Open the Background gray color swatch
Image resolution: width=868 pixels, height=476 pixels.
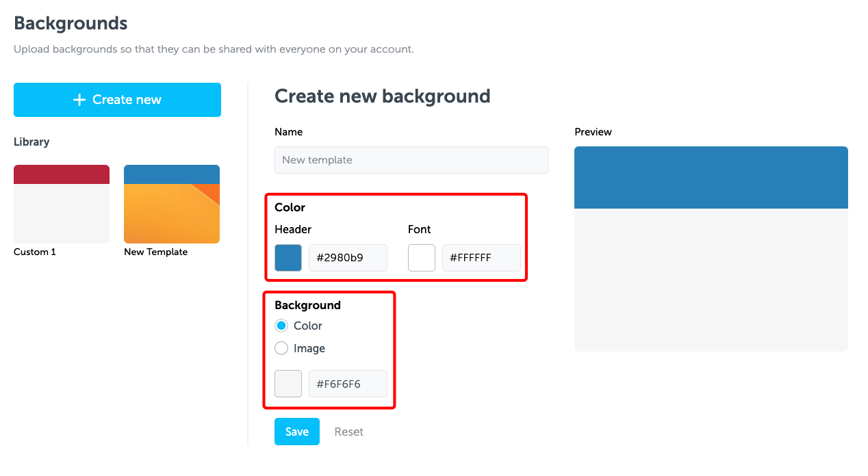(288, 384)
